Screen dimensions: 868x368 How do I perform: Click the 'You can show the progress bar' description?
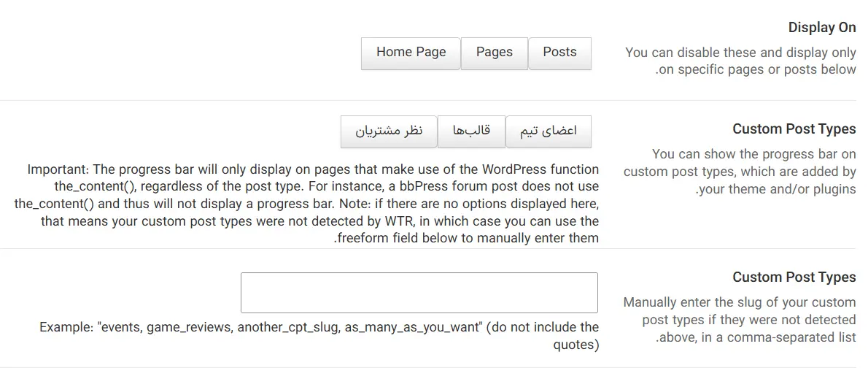(x=740, y=172)
